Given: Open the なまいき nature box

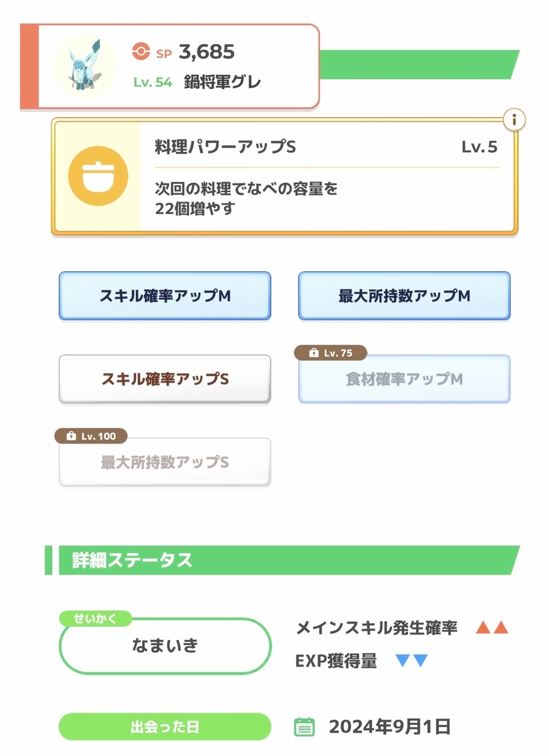Looking at the screenshot, I should (x=165, y=646).
